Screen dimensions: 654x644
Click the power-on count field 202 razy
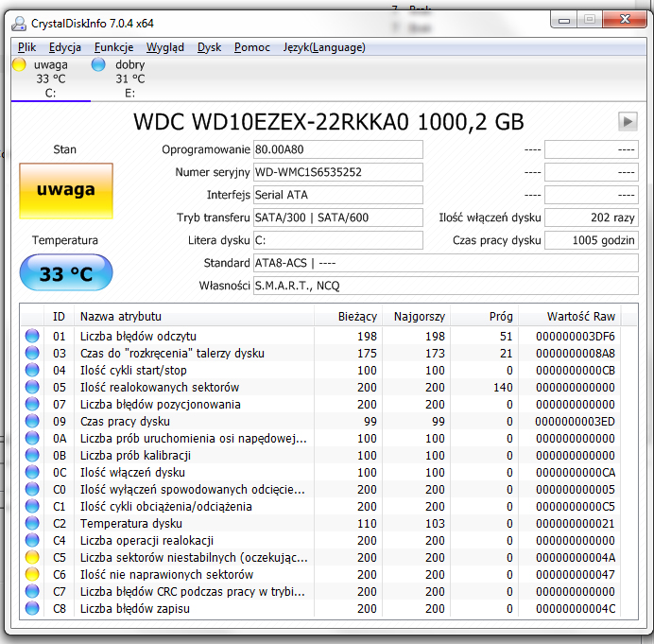(x=592, y=218)
